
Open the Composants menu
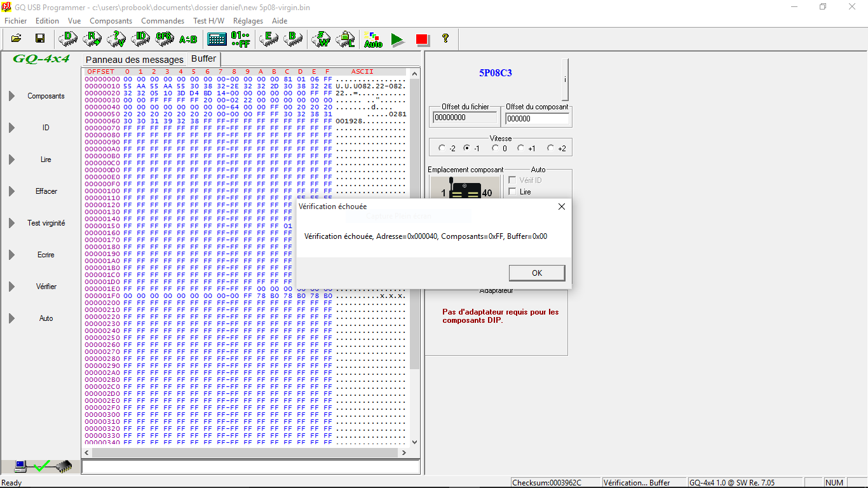(111, 21)
